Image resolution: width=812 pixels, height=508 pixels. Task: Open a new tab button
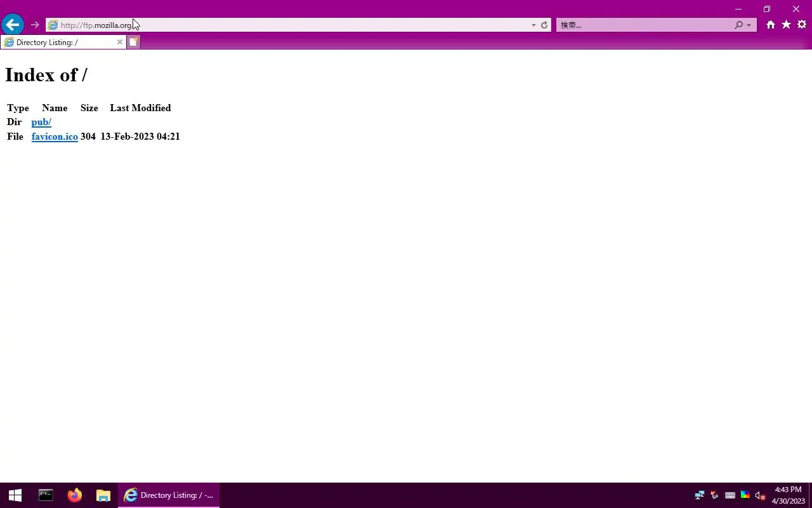pyautogui.click(x=133, y=43)
